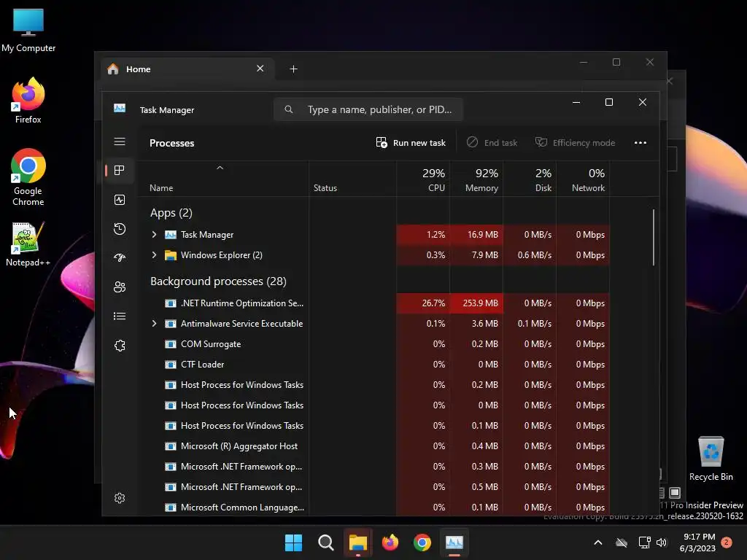
Task: Show hidden system tray icons
Action: coord(598,542)
